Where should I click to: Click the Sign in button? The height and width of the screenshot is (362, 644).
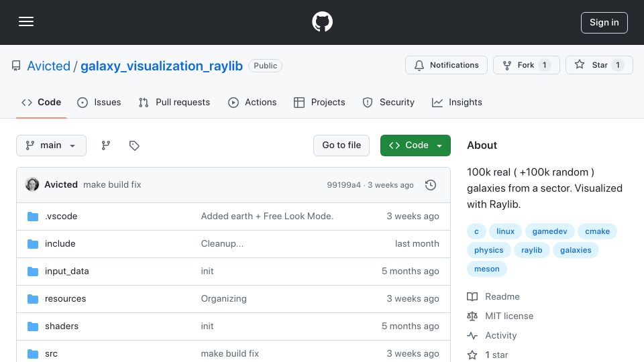(x=604, y=23)
